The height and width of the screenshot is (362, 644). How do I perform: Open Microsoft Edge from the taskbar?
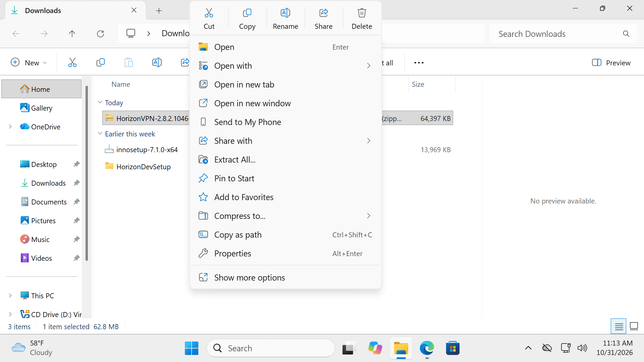427,348
